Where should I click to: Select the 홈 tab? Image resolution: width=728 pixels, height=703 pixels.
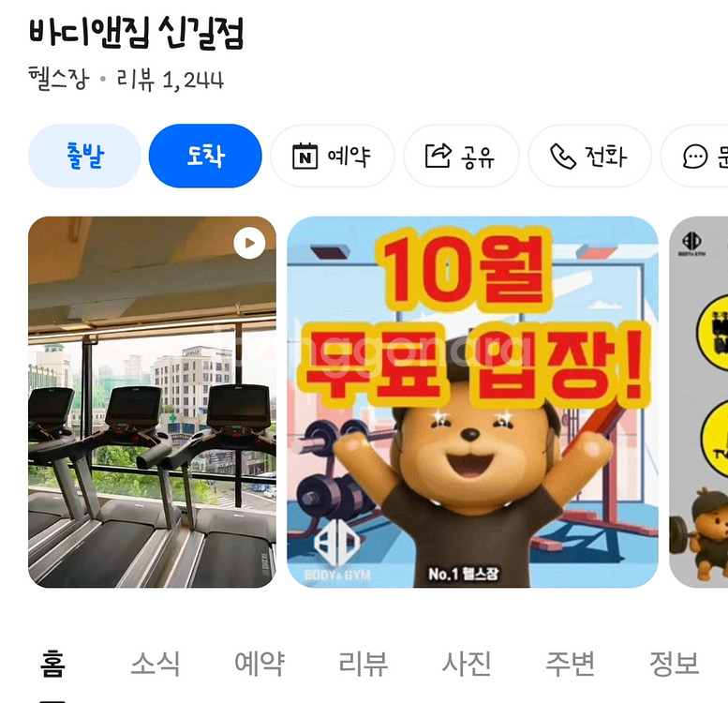[52, 664]
